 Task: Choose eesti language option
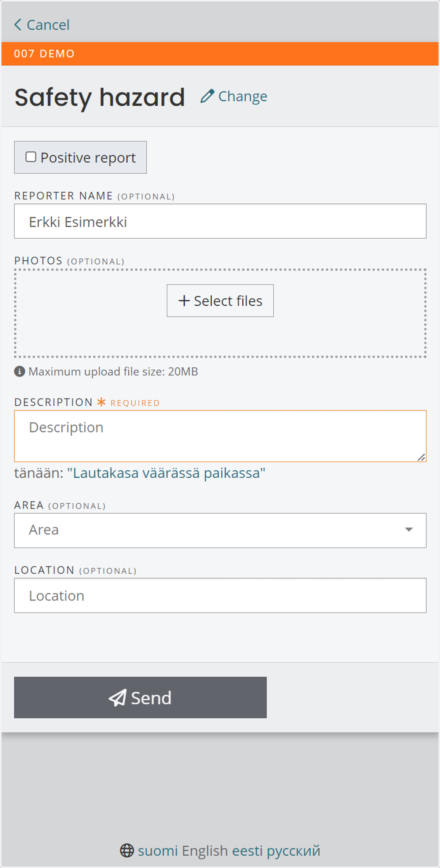(247, 851)
